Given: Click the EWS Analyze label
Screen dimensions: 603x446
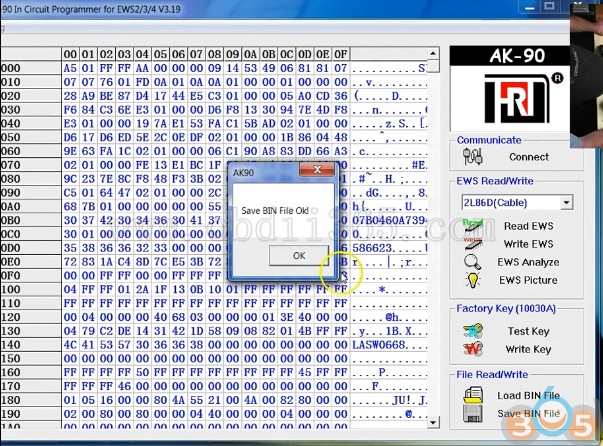Looking at the screenshot, I should [528, 262].
